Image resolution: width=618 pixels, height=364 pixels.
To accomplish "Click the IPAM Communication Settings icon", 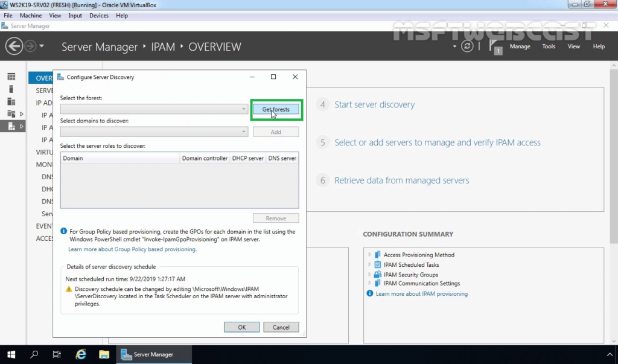I will [x=378, y=283].
